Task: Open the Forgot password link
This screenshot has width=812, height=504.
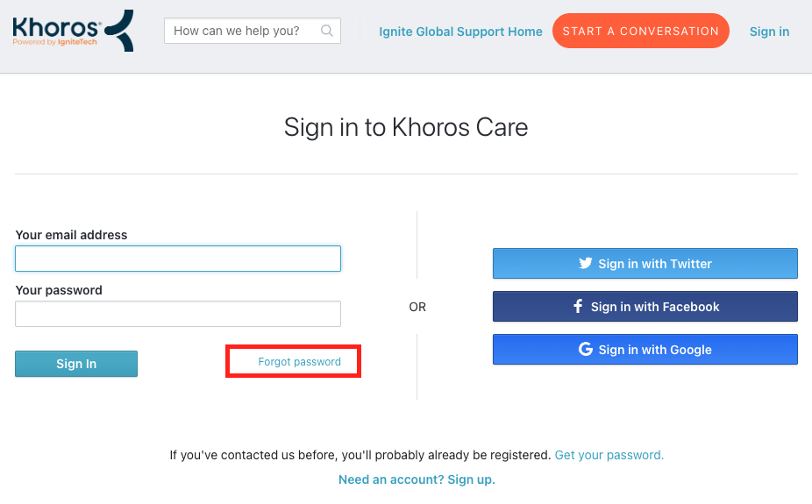Action: coord(299,362)
